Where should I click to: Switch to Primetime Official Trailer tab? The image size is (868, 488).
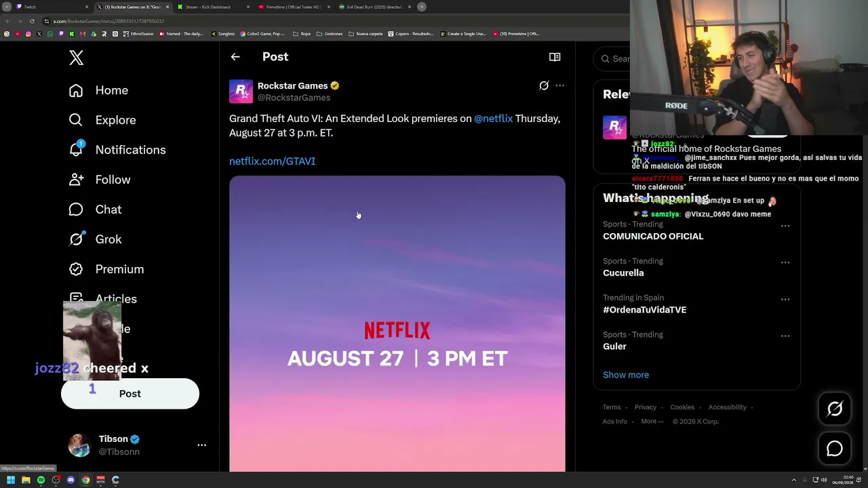pos(294,7)
